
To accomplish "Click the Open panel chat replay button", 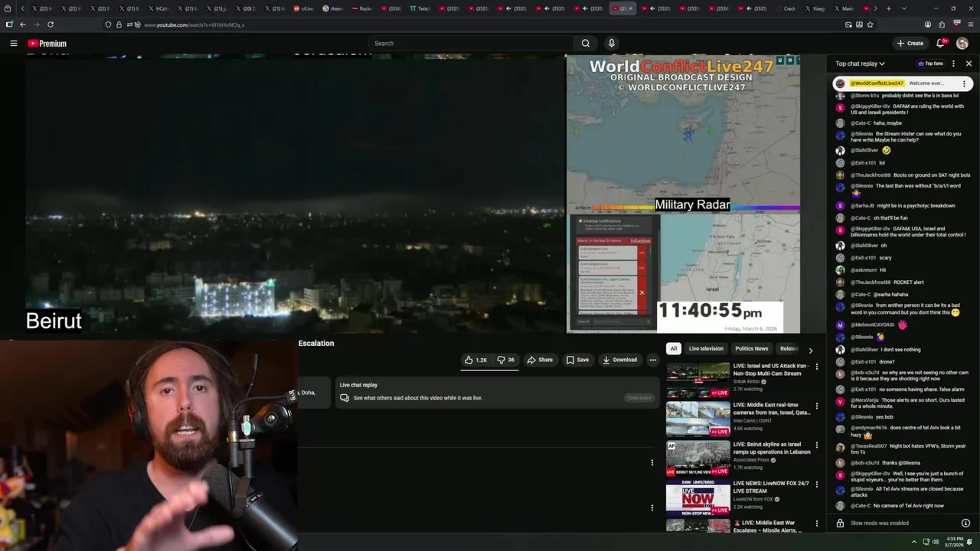I will click(x=639, y=398).
